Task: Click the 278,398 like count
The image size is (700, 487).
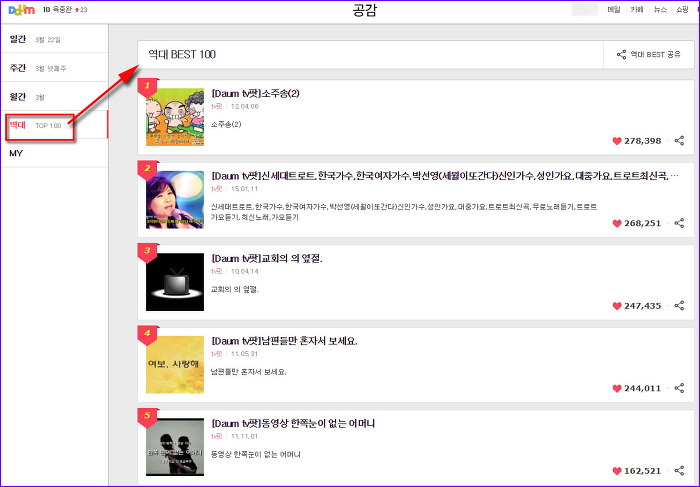Action: click(x=642, y=141)
